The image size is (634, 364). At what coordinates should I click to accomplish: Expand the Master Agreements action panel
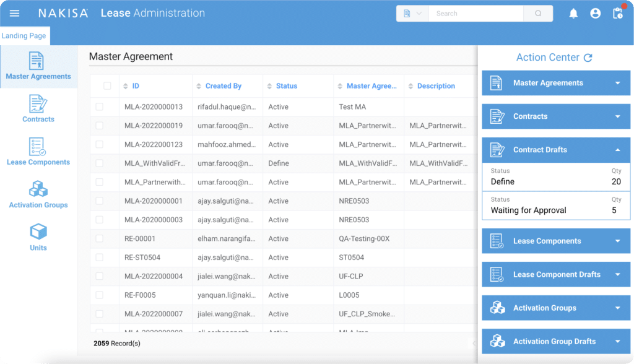(x=555, y=83)
